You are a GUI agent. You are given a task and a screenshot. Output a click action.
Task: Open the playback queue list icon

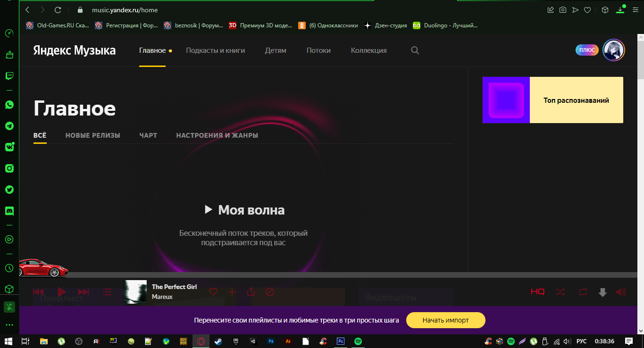coord(107,292)
